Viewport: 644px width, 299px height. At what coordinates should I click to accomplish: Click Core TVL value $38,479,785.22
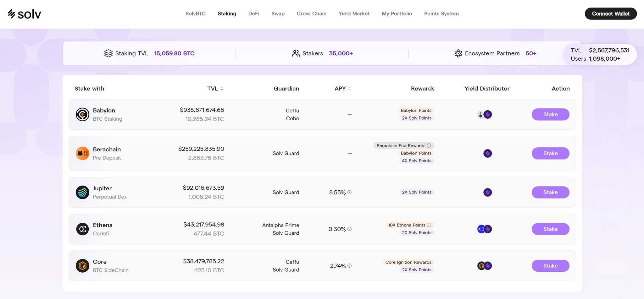coord(203,261)
